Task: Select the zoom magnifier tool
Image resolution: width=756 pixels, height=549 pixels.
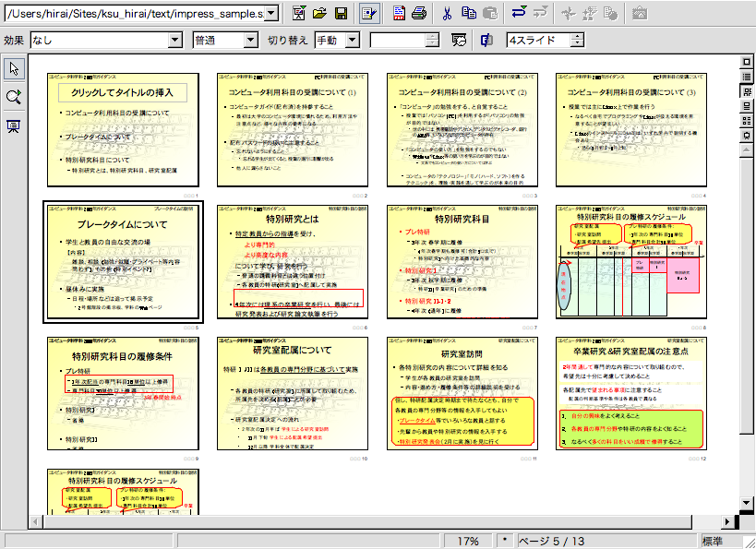Action: tap(14, 98)
